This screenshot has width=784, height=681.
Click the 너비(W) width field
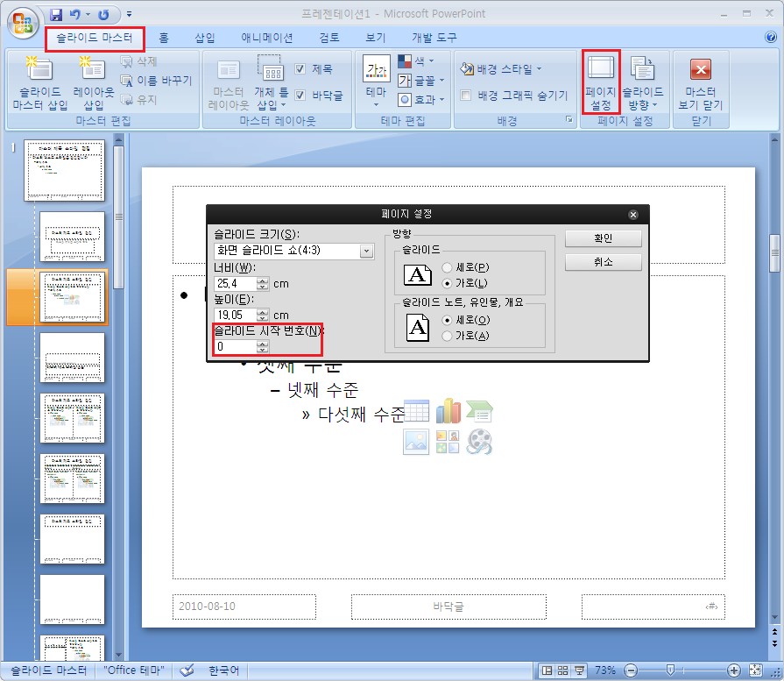click(235, 284)
